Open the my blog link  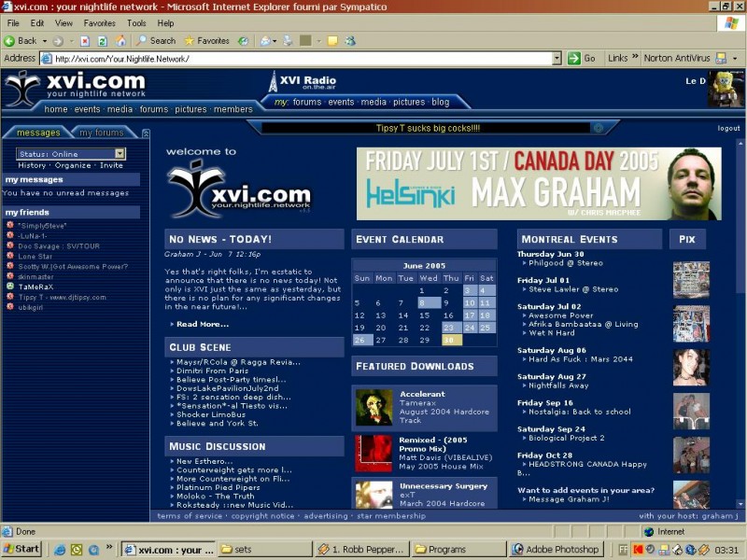point(440,102)
